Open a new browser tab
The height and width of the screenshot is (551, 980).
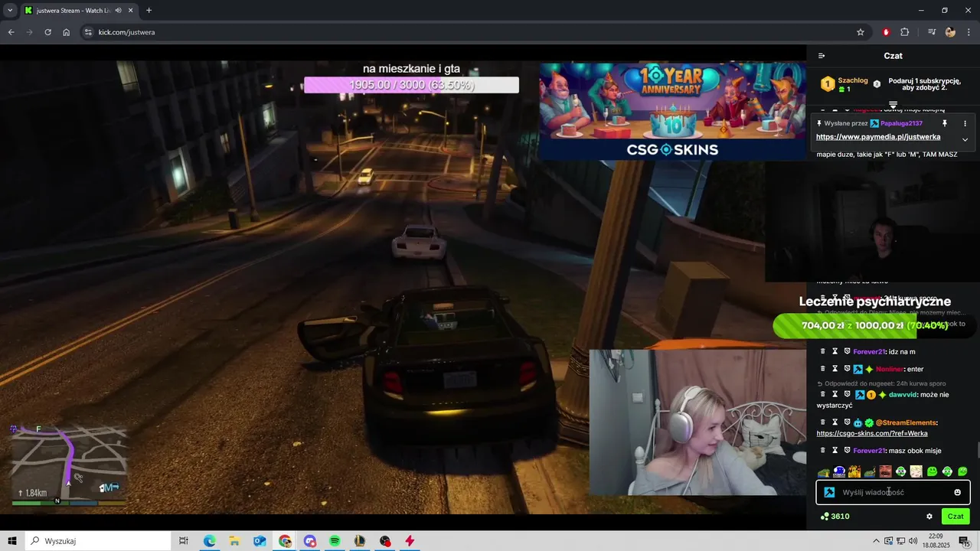(149, 11)
